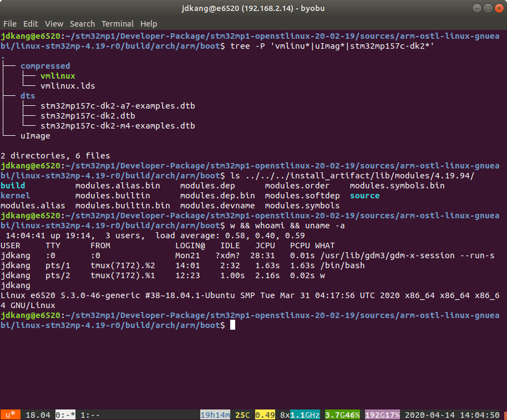
Task: Click the pts/1 session row
Action: [182, 266]
